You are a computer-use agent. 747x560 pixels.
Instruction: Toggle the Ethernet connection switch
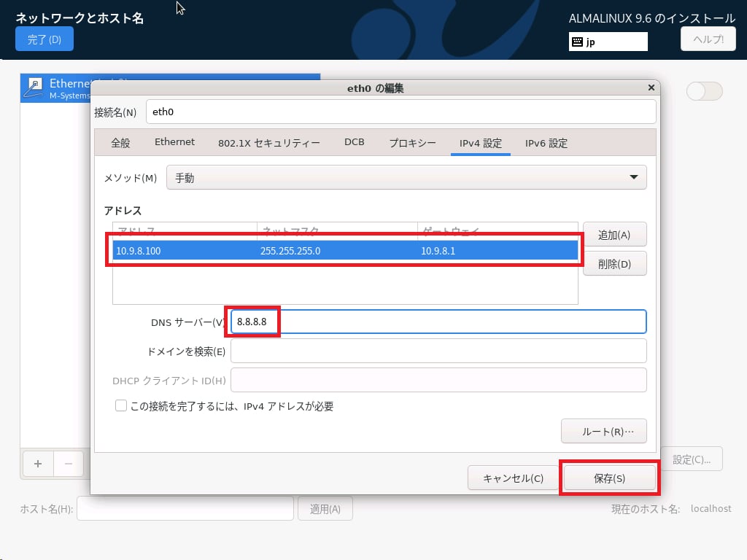705,91
